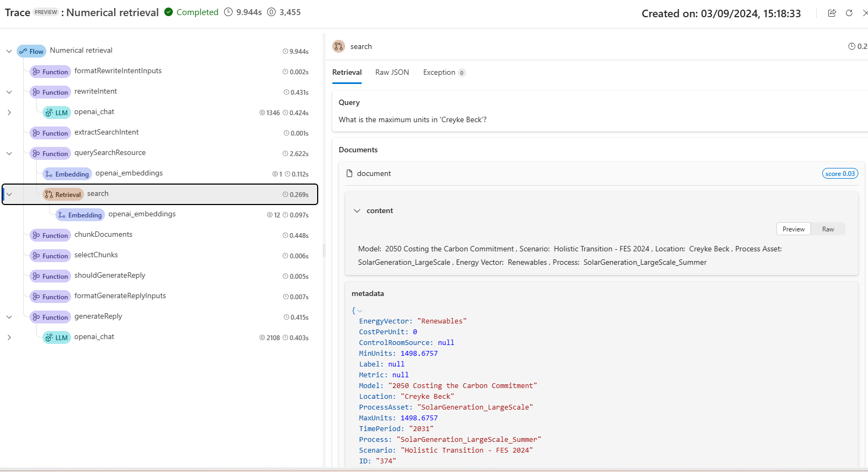Click the Embedding badge with 12 tokens
Screen dimensions: 868x472
(x=80, y=215)
